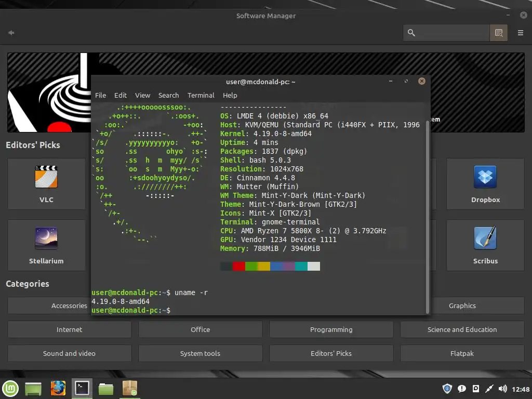Click the 'uname -r' command text

tap(191, 292)
